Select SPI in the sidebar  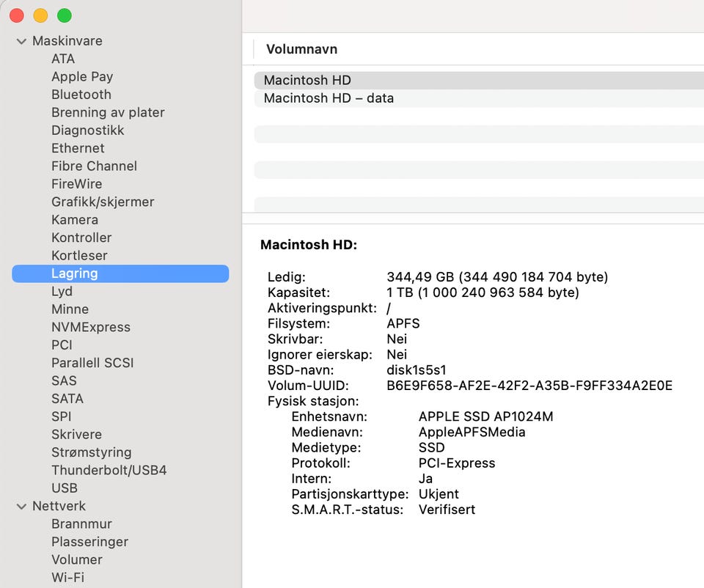[61, 417]
